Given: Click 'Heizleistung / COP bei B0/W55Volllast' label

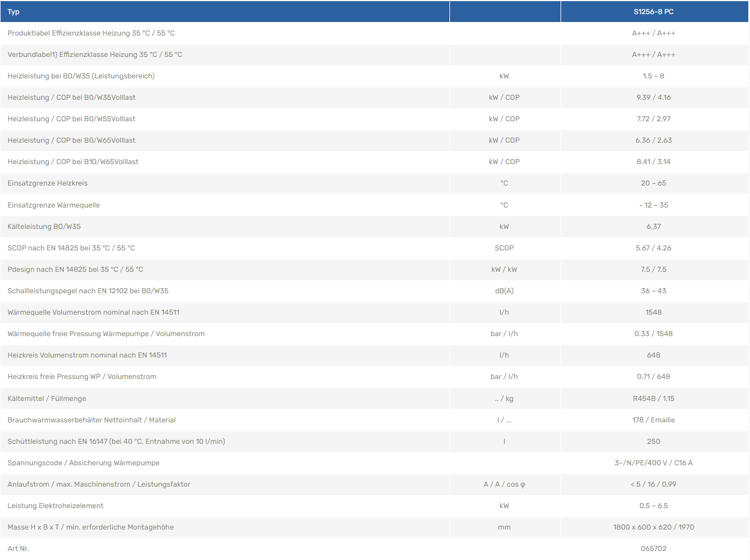Looking at the screenshot, I should 71,119.
